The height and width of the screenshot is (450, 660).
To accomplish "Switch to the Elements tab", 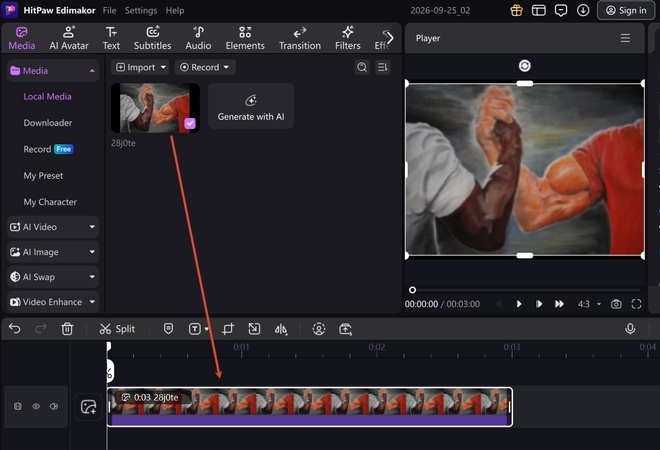I will coord(245,38).
